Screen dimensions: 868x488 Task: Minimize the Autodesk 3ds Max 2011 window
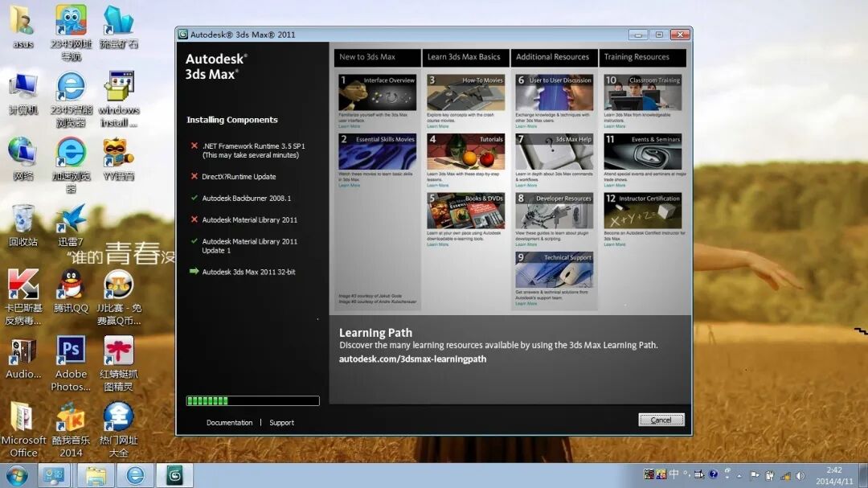(637, 35)
